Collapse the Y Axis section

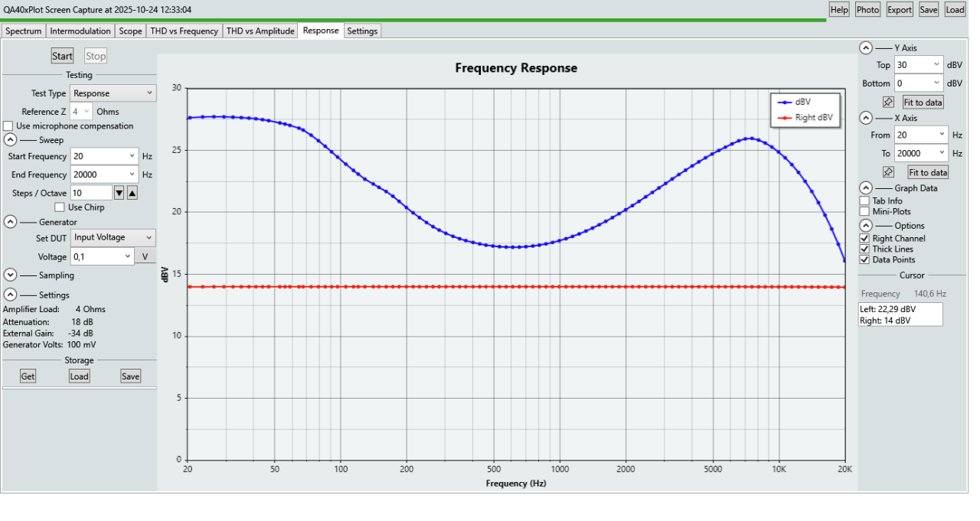[866, 47]
